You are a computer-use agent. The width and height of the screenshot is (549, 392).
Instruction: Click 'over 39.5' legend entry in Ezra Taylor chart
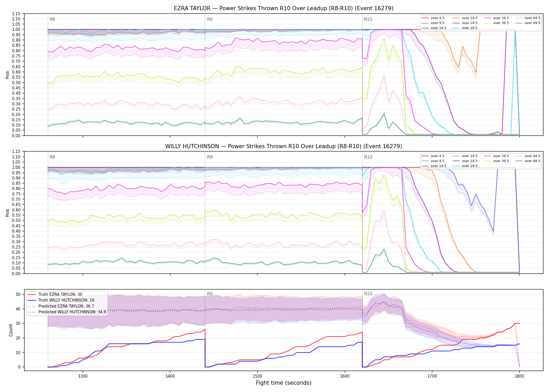(496, 23)
